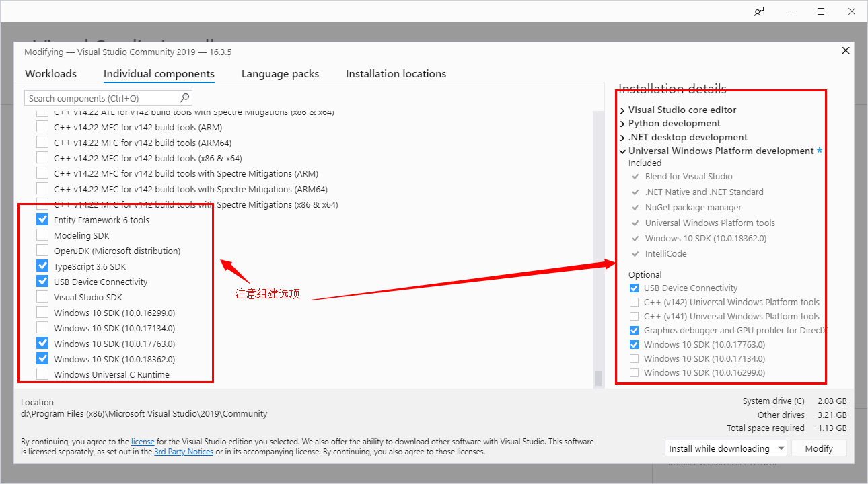868x484 pixels.
Task: Uncheck TypeScript 3.6 SDK
Action: tap(42, 266)
